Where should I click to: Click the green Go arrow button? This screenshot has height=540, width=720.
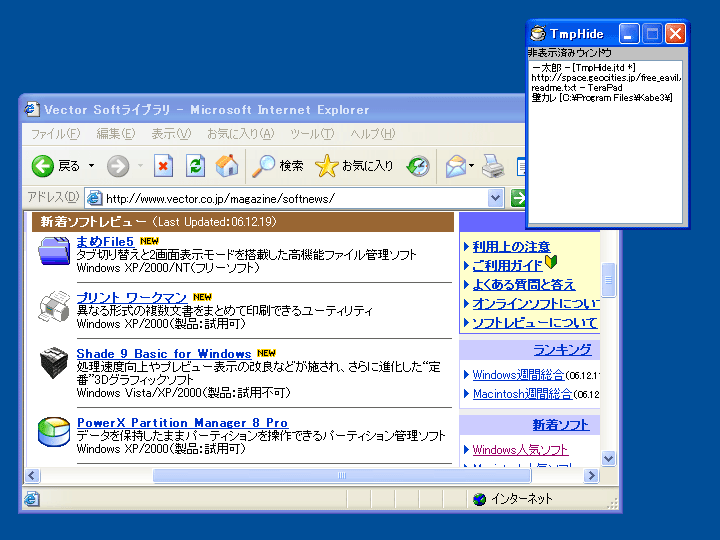(518, 198)
